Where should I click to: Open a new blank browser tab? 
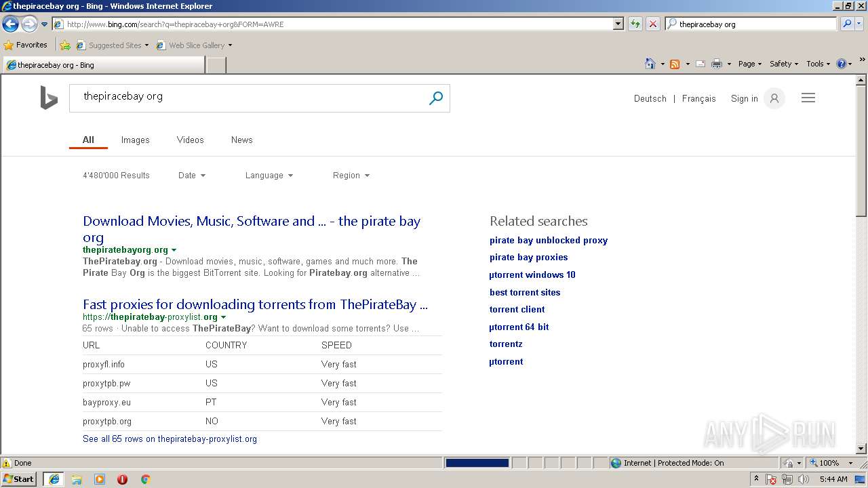216,65
